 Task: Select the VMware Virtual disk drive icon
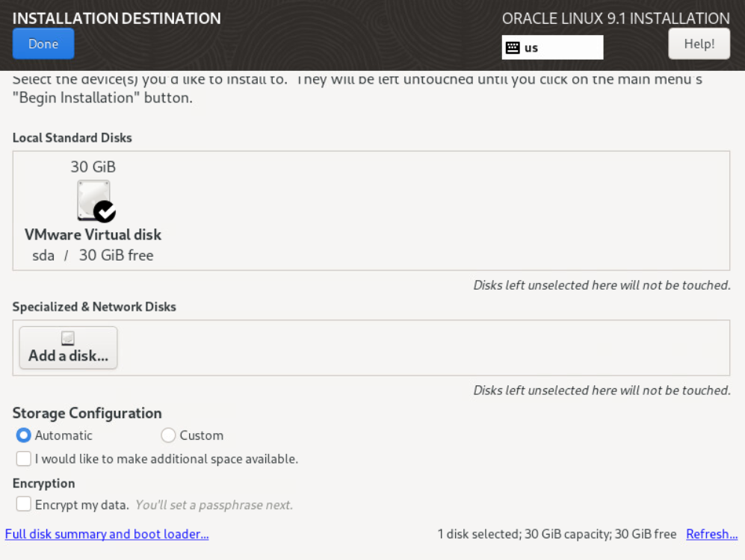93,199
